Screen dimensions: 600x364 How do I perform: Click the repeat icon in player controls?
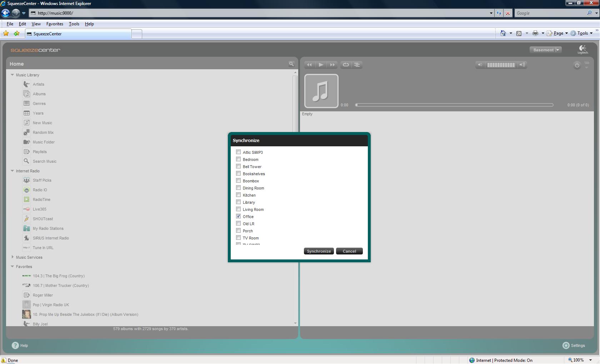[346, 65]
